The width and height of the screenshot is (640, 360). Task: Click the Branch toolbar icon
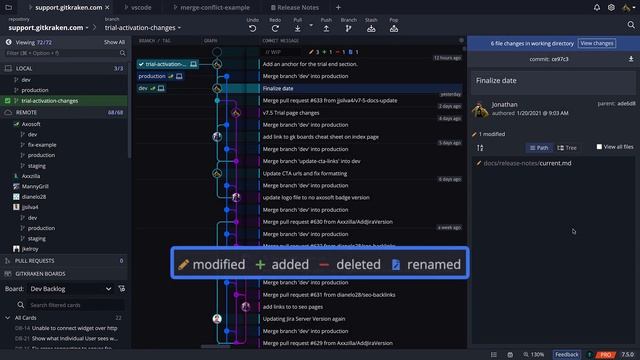[x=348, y=29]
